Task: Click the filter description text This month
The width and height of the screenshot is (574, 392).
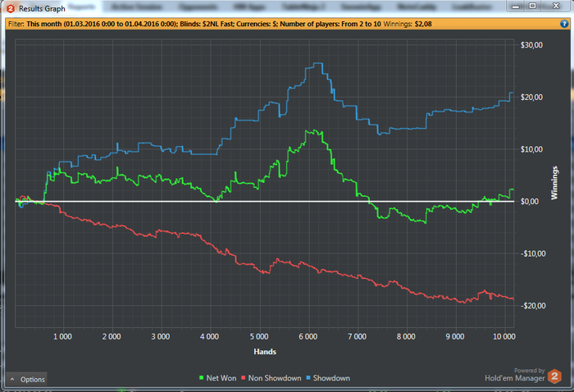Action: (x=43, y=24)
